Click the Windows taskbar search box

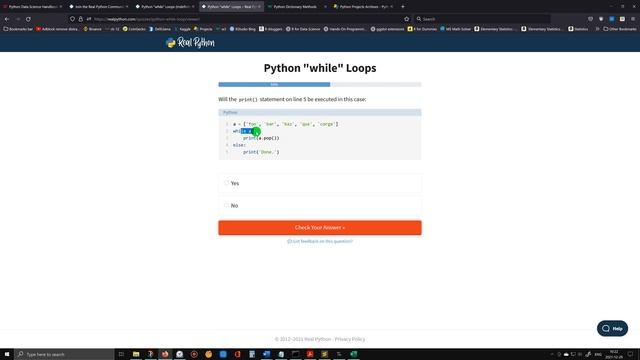click(64, 354)
